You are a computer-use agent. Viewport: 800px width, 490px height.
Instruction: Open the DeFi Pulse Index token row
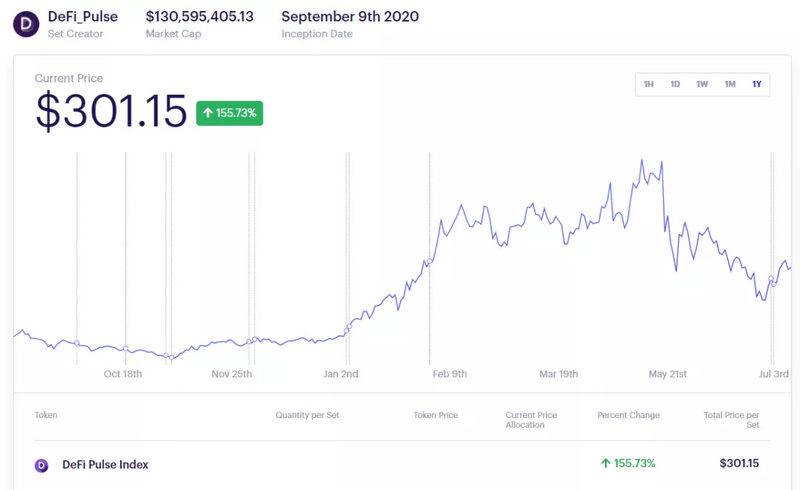105,464
